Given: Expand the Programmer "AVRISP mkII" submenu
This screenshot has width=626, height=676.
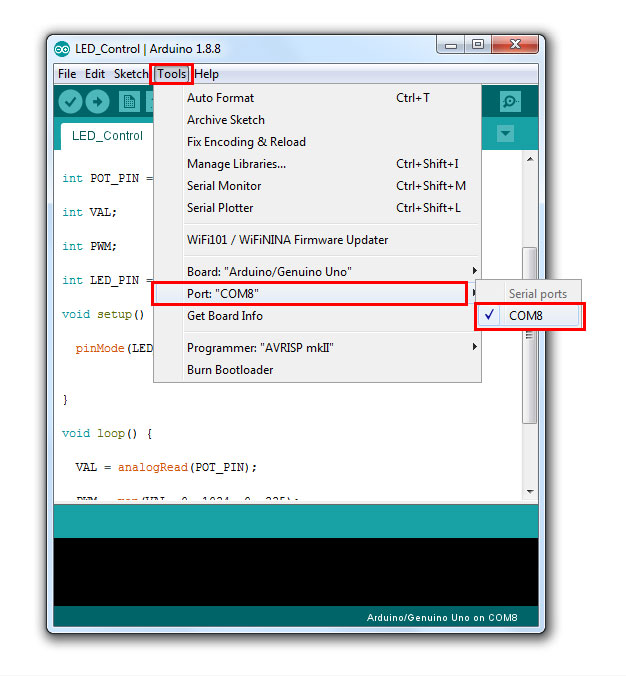Looking at the screenshot, I should 317,347.
